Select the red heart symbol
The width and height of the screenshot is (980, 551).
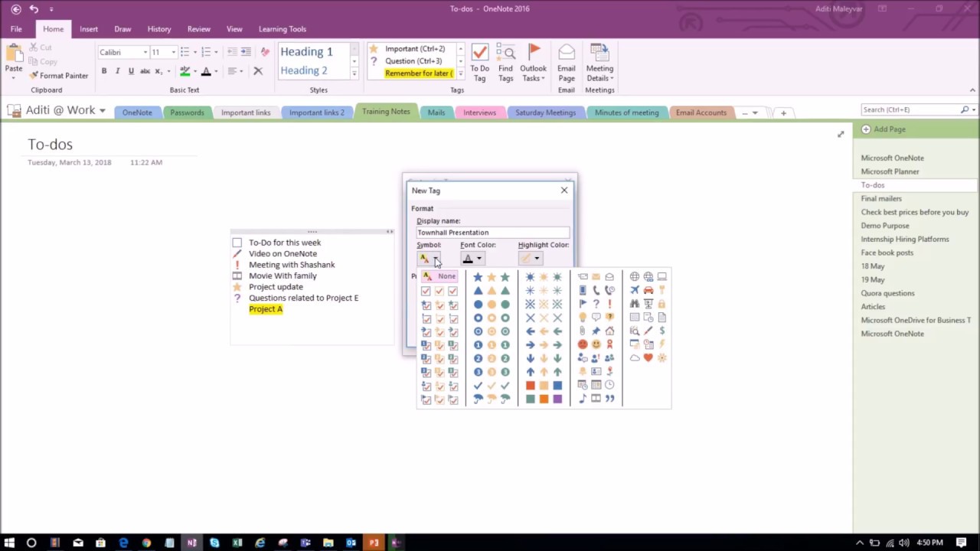pos(648,357)
